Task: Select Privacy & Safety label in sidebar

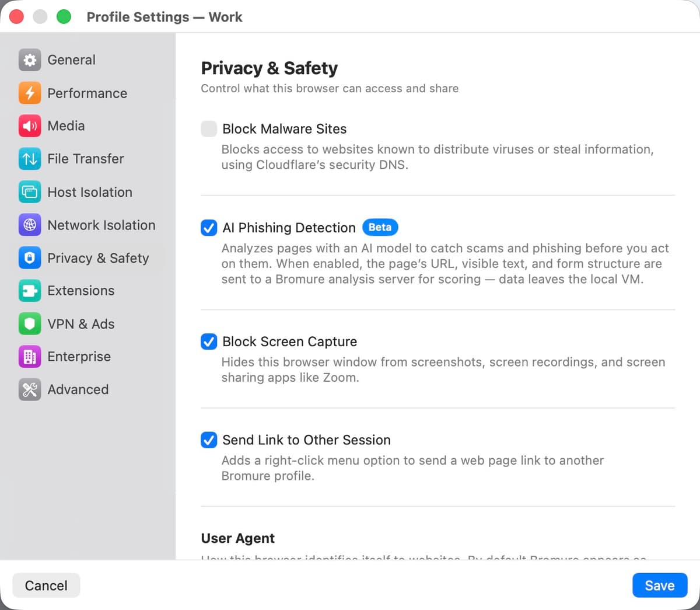Action: pos(98,258)
